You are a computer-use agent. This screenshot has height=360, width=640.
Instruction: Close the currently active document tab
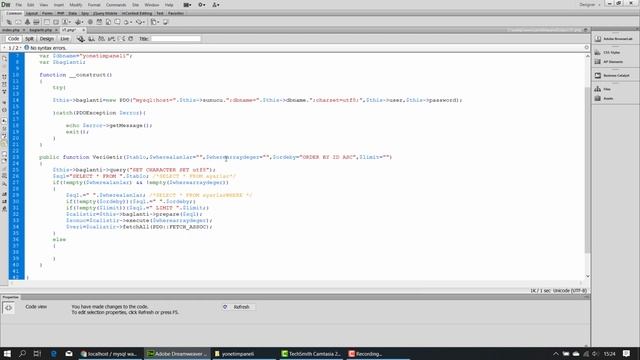click(x=83, y=30)
